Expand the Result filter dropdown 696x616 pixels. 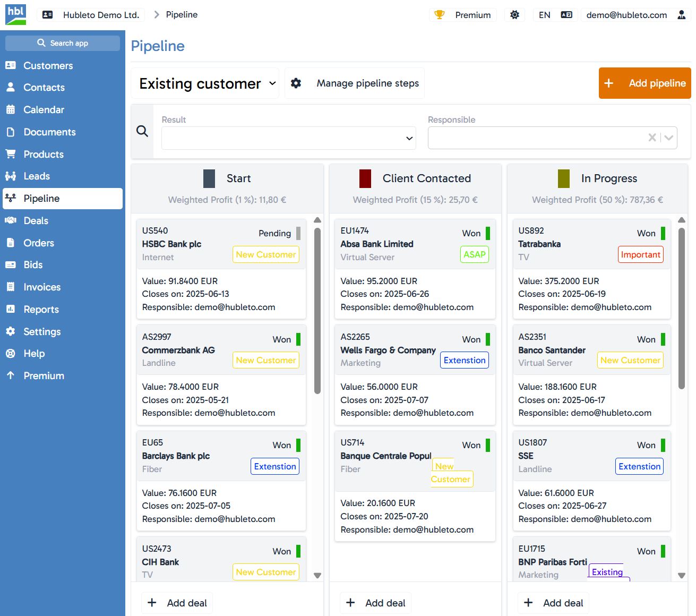(x=408, y=138)
